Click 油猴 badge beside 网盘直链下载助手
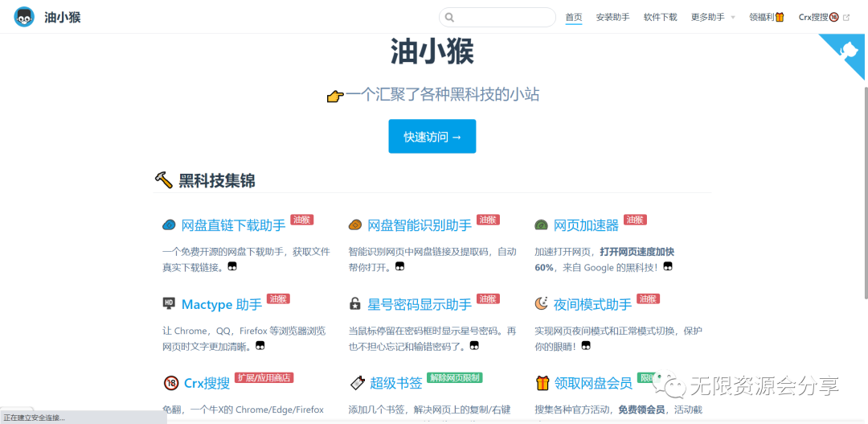Screen dimensions: 868x424 (x=302, y=220)
